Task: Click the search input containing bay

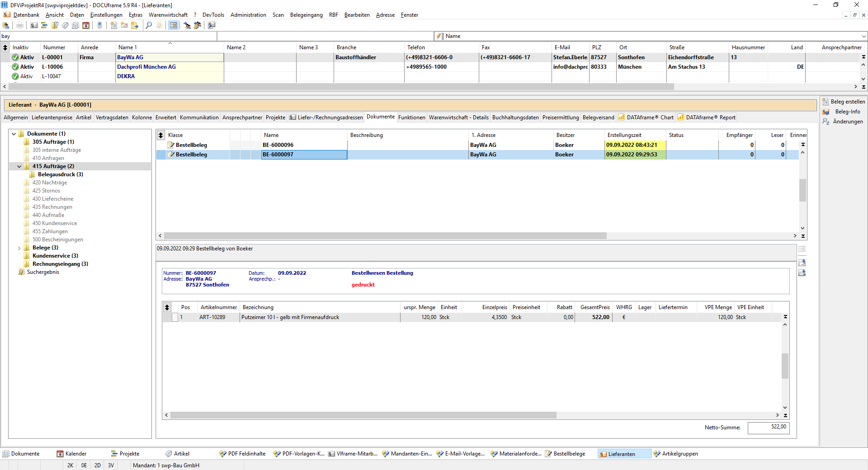Action: coord(108,36)
